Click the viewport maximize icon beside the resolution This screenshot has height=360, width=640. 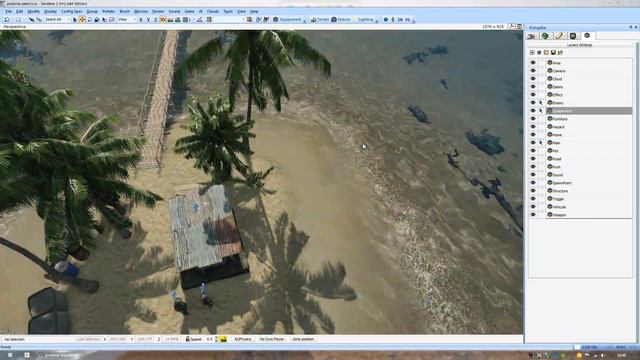coord(520,27)
